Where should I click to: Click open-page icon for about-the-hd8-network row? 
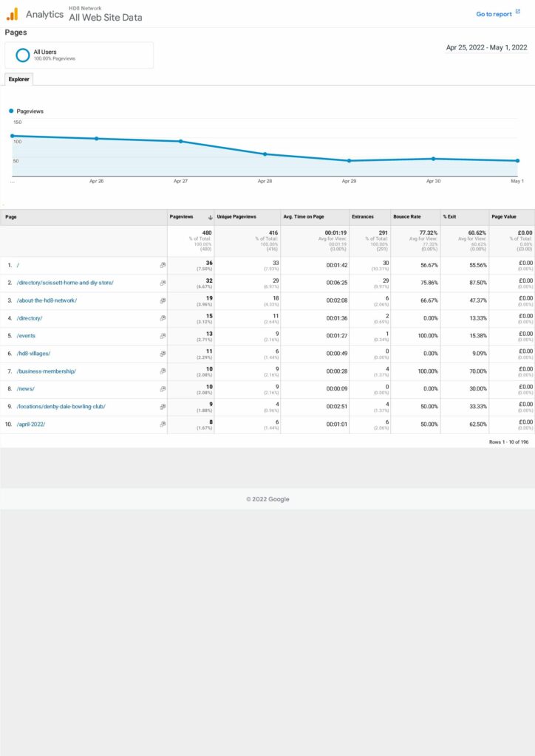[x=163, y=300]
